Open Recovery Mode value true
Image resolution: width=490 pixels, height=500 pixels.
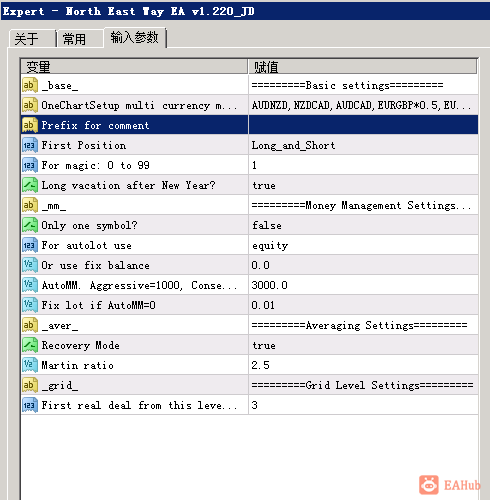click(363, 345)
